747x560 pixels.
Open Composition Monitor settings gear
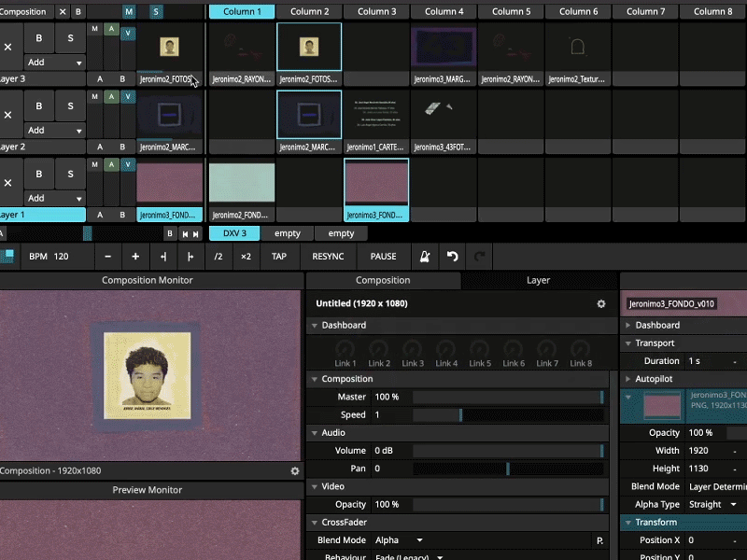pos(295,471)
